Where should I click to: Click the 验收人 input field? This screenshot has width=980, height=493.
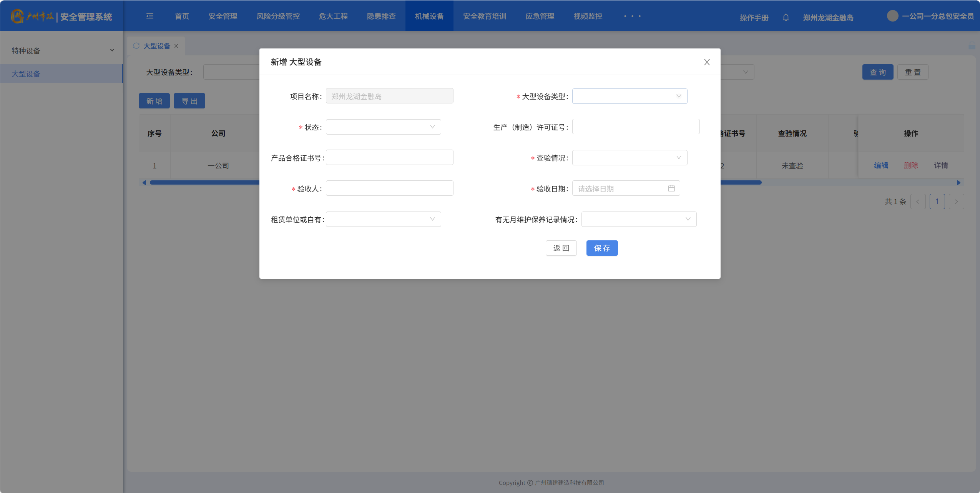coord(389,188)
